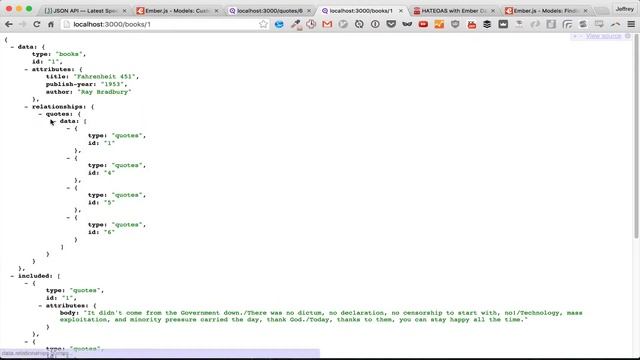The width and height of the screenshot is (640, 360).
Task: Collapse the quotes relationship object
Action: tap(40, 114)
